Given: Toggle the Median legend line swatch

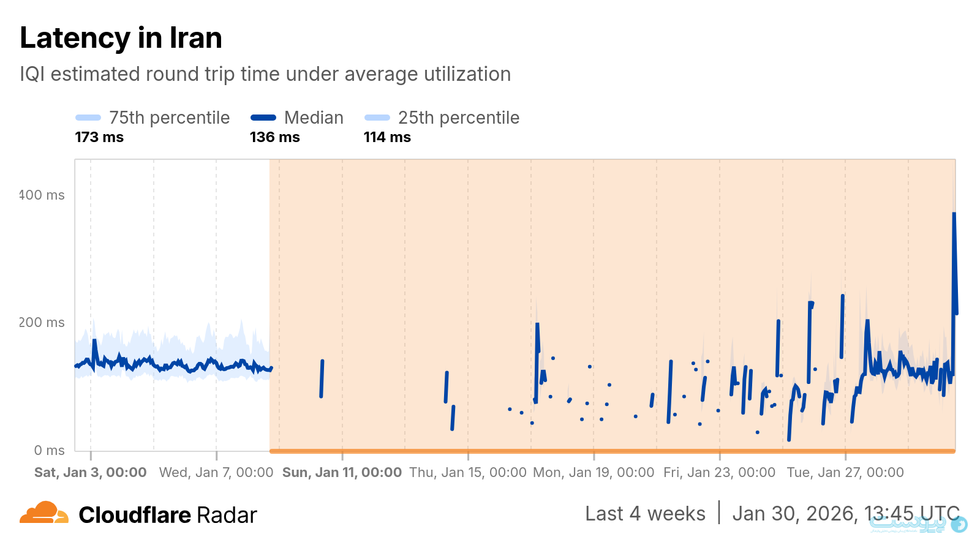Looking at the screenshot, I should coord(263,118).
